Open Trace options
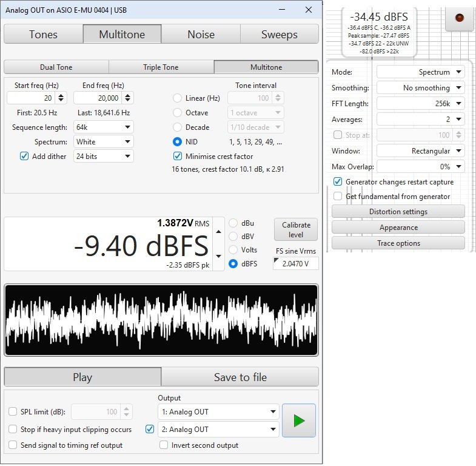 tap(398, 243)
